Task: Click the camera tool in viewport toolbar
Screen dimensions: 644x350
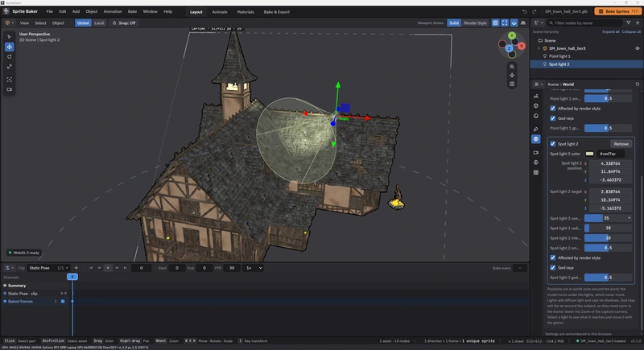Action: click(9, 89)
